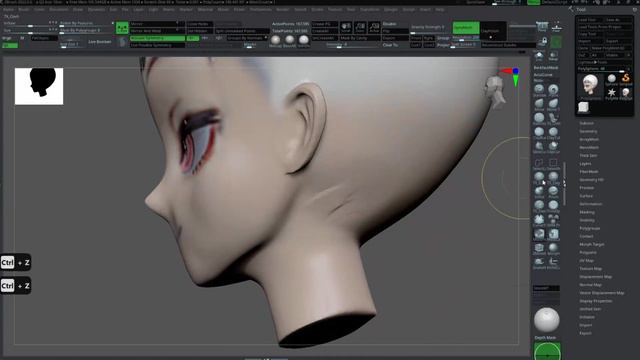The height and width of the screenshot is (360, 640).
Task: Adjust the DynaMesh Resolution slider
Action: pos(465,38)
